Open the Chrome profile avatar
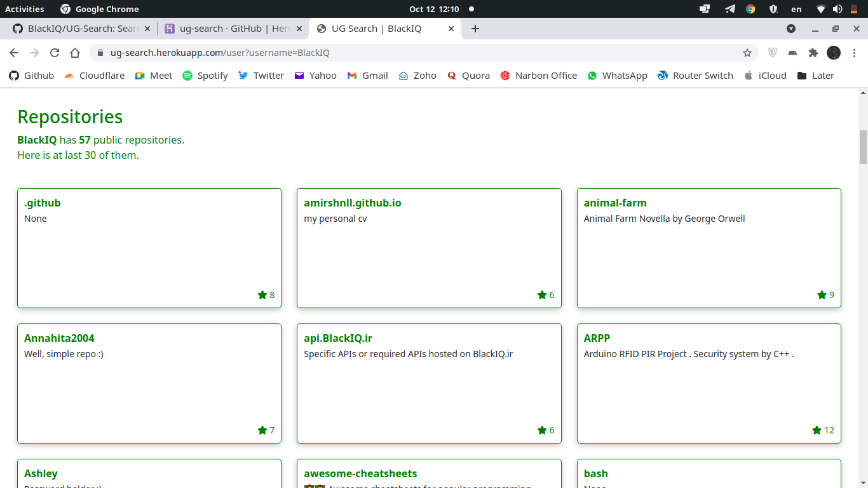This screenshot has height=488, width=868. click(834, 53)
